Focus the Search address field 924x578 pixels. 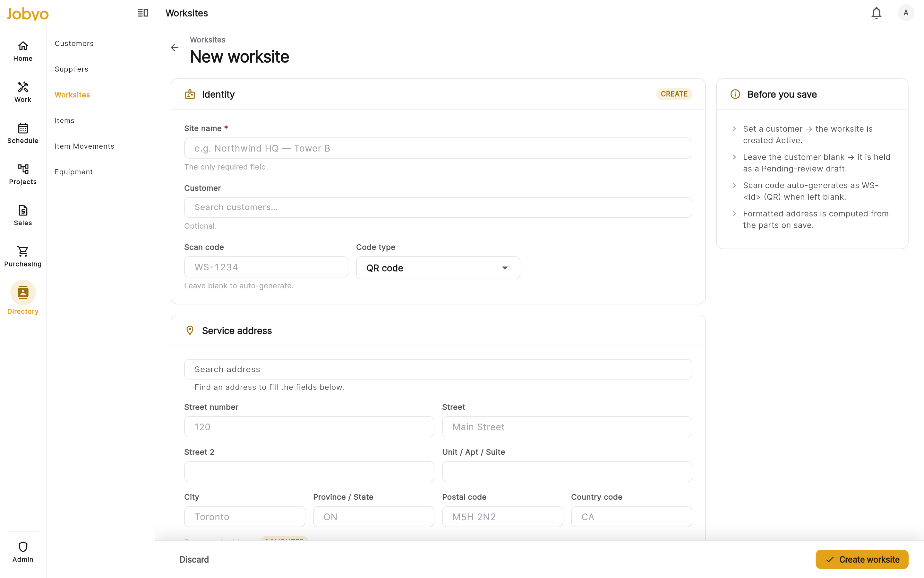pyautogui.click(x=438, y=369)
